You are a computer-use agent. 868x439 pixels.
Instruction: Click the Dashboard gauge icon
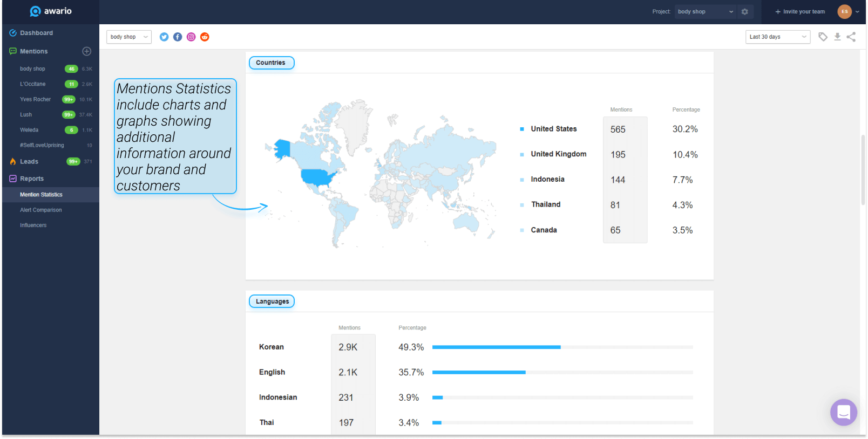[x=13, y=33]
